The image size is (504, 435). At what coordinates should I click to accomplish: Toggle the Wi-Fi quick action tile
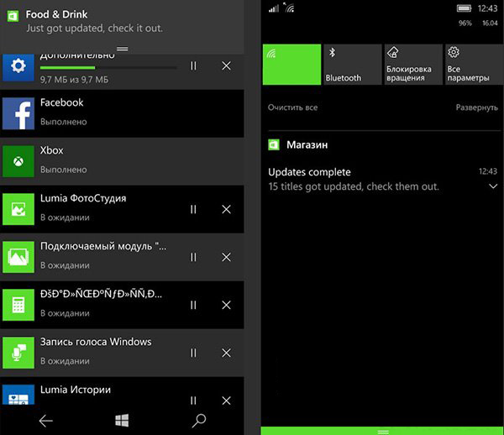tap(291, 65)
